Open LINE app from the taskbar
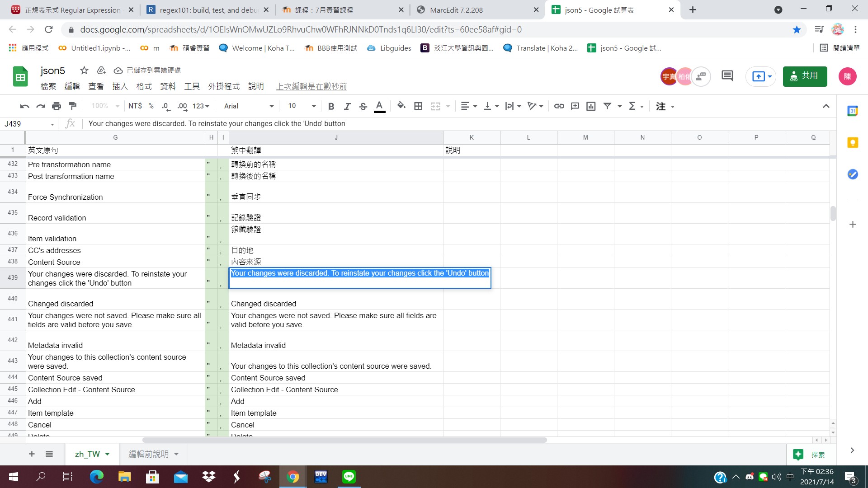 pos(349,477)
